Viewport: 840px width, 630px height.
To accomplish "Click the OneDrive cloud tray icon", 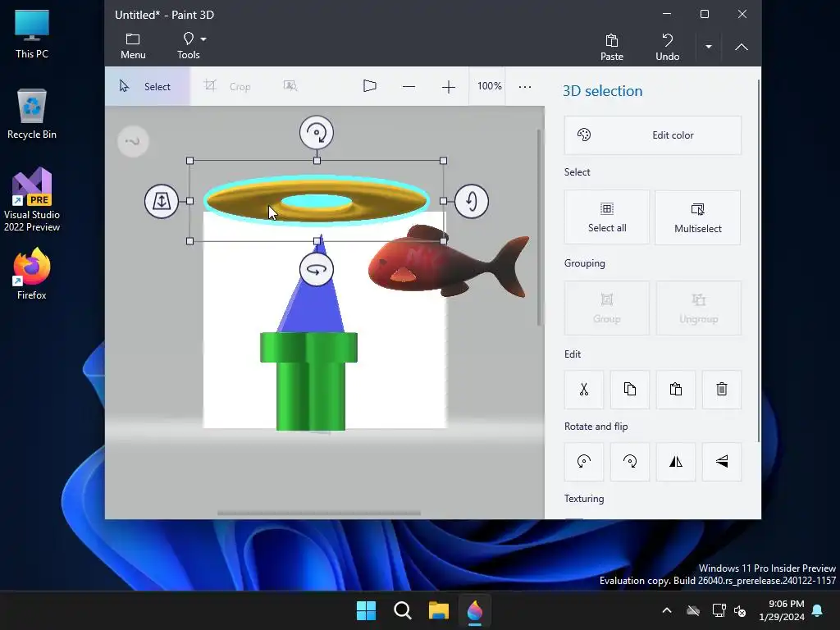I will coord(692,610).
